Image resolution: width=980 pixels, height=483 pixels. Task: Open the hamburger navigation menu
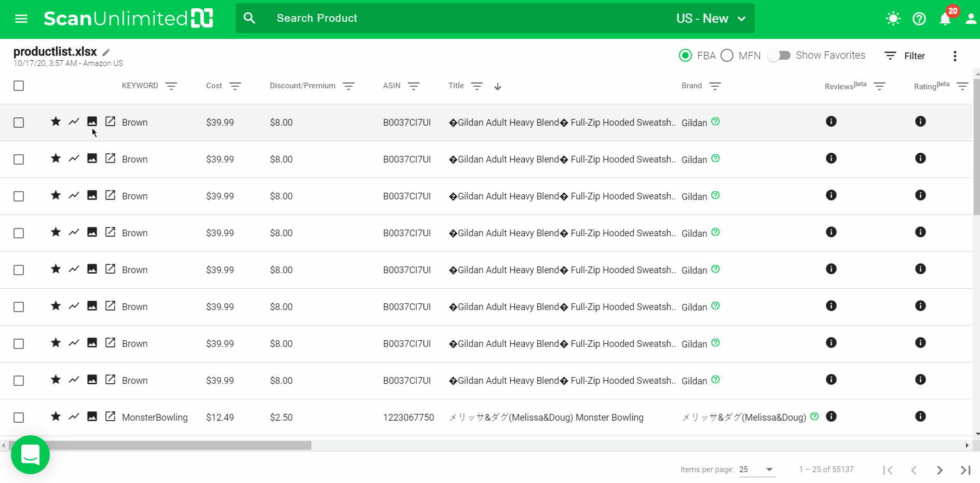(x=21, y=19)
